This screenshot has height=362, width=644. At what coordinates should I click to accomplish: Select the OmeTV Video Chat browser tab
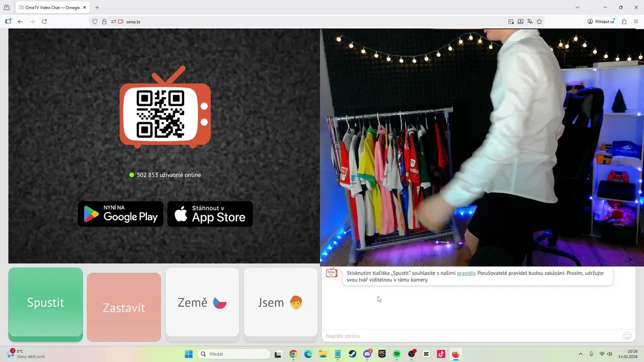pyautogui.click(x=53, y=8)
